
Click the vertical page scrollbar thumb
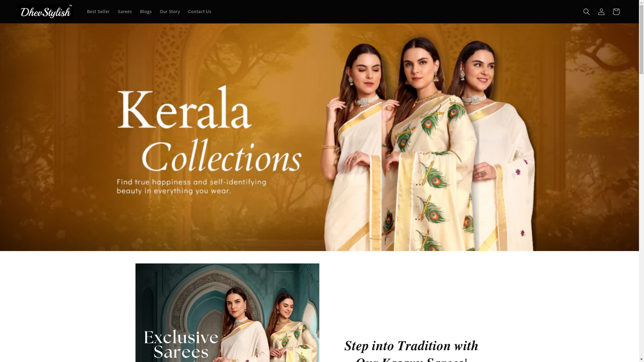click(641, 37)
